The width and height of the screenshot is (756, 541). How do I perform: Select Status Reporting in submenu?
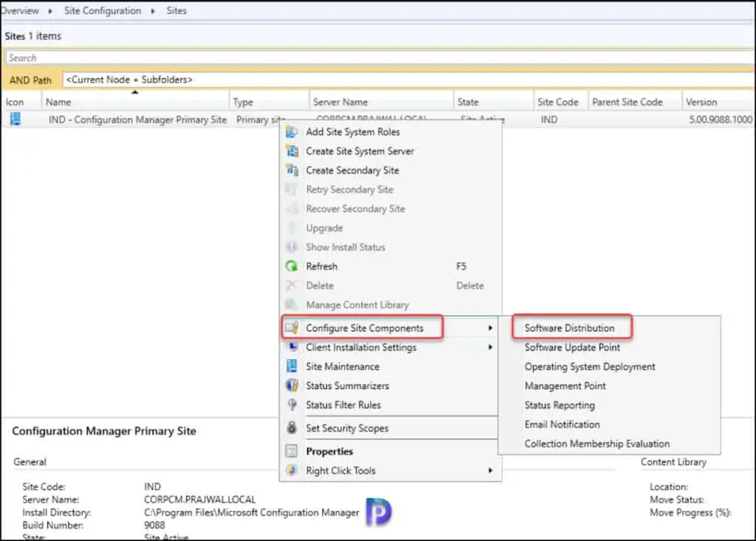pyautogui.click(x=560, y=405)
